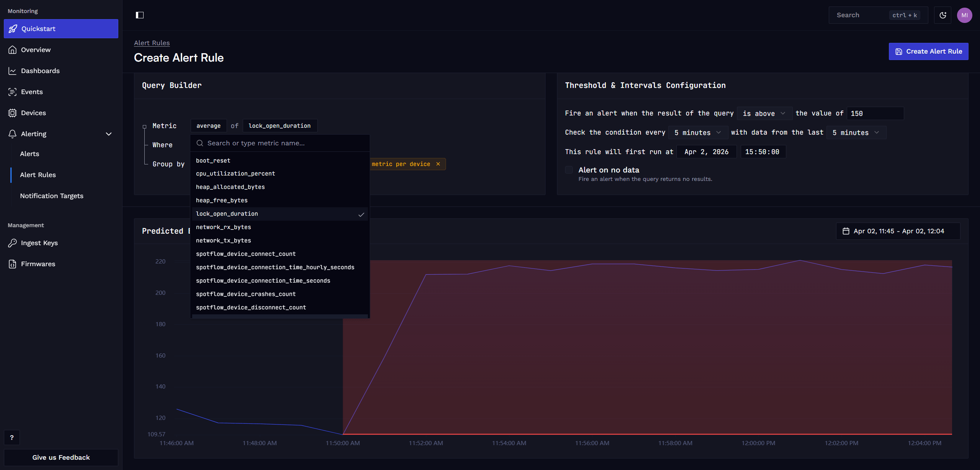980x470 pixels.
Task: Select cpu_utilization_percent from metric list
Action: [235, 174]
